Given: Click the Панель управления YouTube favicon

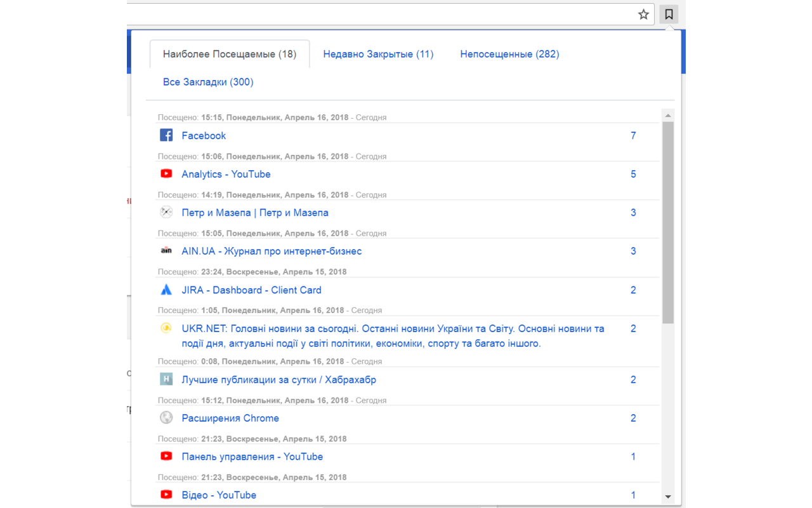Looking at the screenshot, I should tap(166, 456).
